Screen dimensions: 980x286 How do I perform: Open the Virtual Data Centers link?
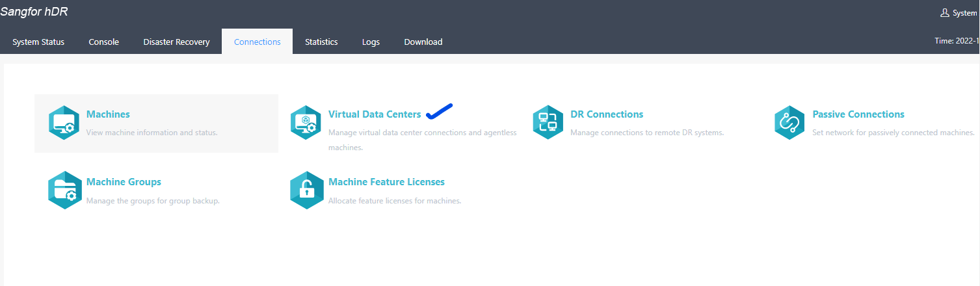click(x=375, y=114)
